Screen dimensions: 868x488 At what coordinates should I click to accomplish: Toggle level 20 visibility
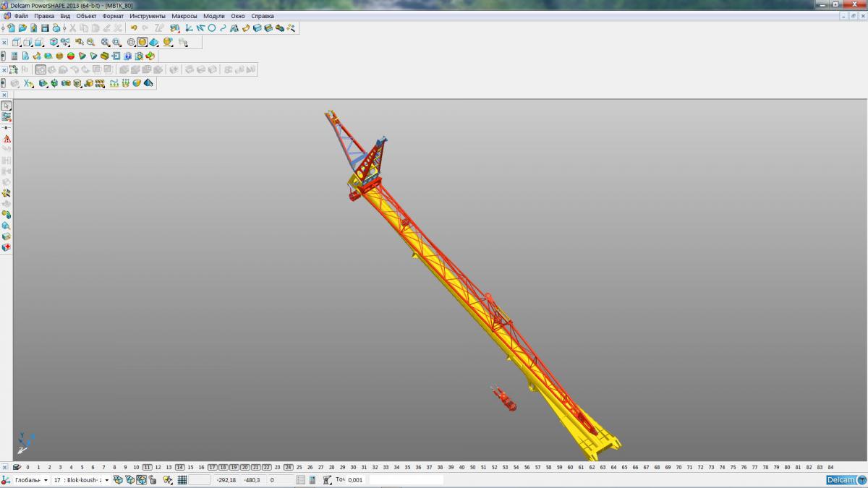click(244, 467)
